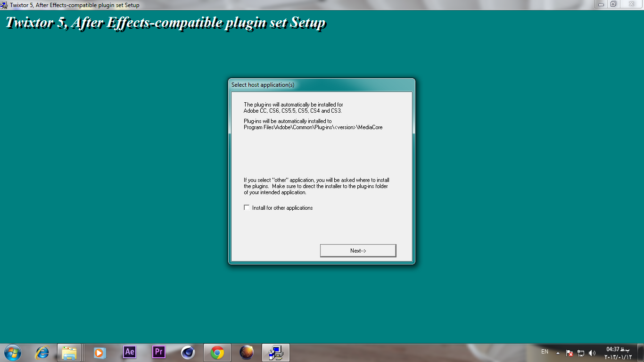Open the system clock and date
Image resolution: width=644 pixels, height=362 pixels.
tap(618, 353)
